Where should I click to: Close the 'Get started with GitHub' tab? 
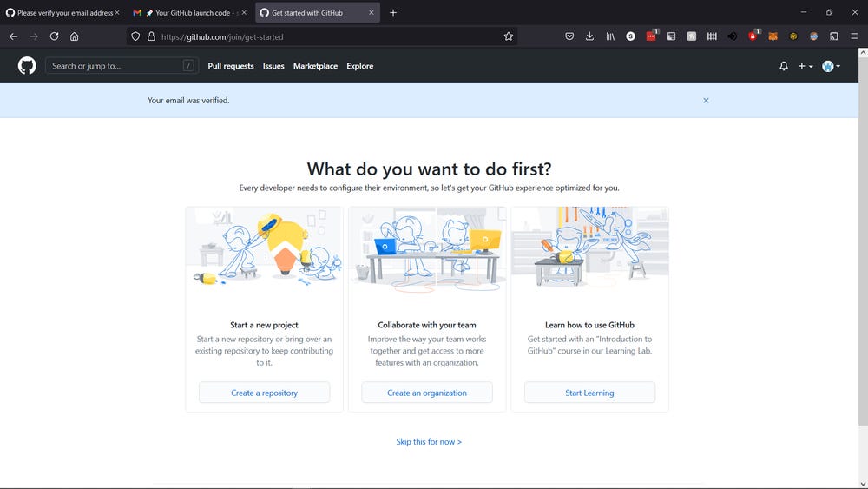tap(371, 13)
